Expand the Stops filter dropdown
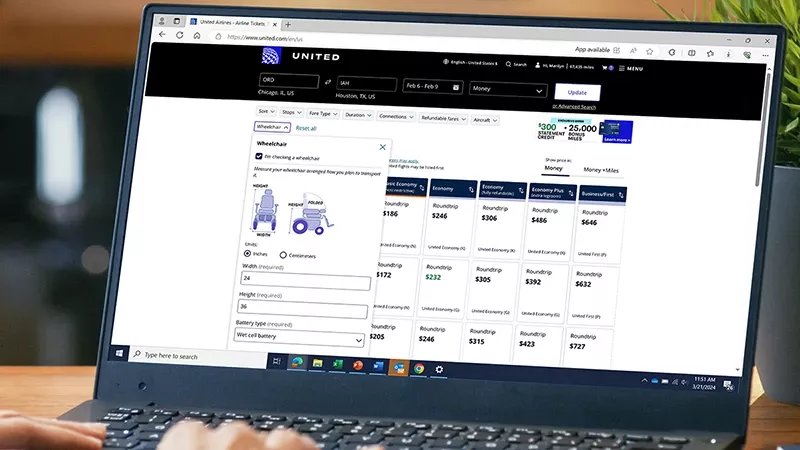Screen dimensions: 800x450 click(x=292, y=112)
